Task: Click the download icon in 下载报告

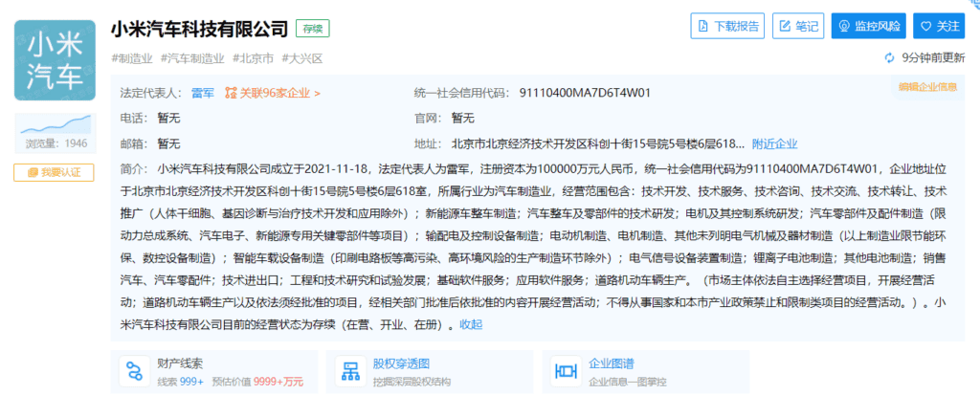Action: [x=703, y=26]
